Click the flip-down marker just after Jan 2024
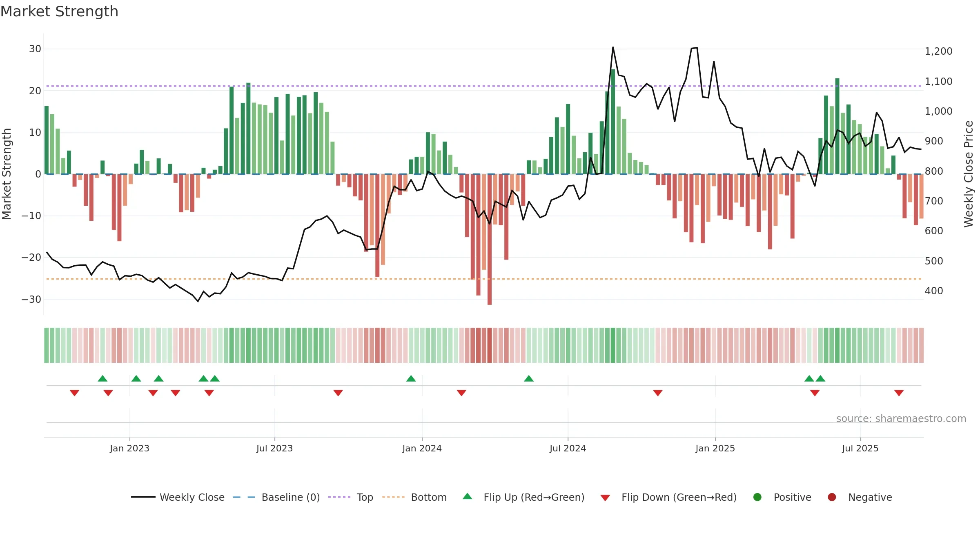The width and height of the screenshot is (980, 551). point(461,393)
